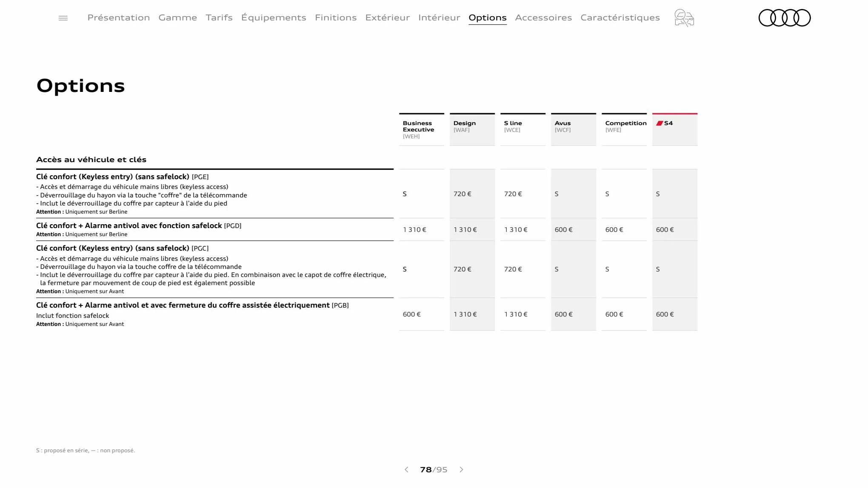Select the 'Clé confort (Keyless entry)' [PGE] row title
868x488 pixels.
click(x=123, y=177)
